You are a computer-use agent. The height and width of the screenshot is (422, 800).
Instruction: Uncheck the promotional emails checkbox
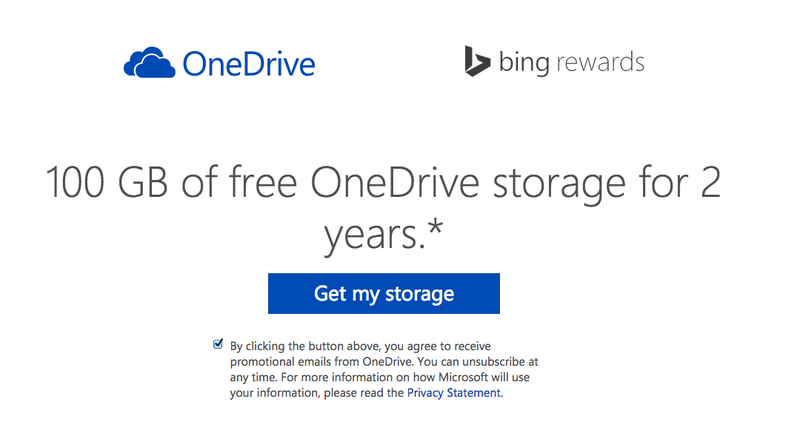[218, 344]
